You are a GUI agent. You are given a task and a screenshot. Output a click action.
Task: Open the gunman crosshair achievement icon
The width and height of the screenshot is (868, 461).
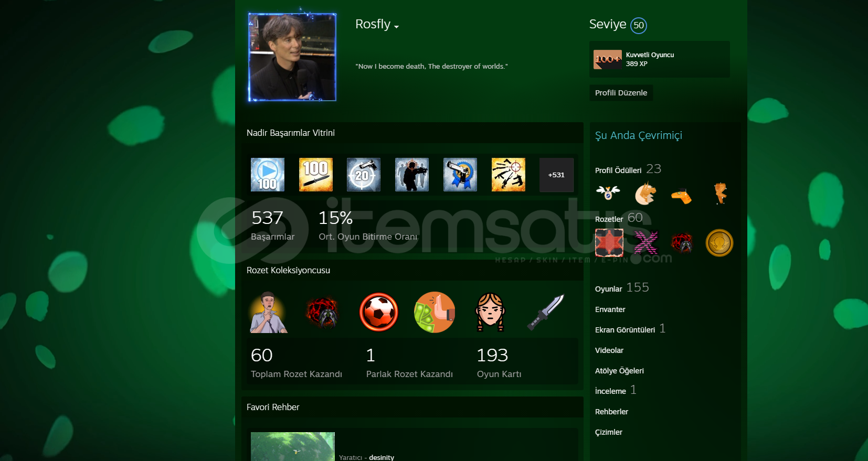pos(412,175)
